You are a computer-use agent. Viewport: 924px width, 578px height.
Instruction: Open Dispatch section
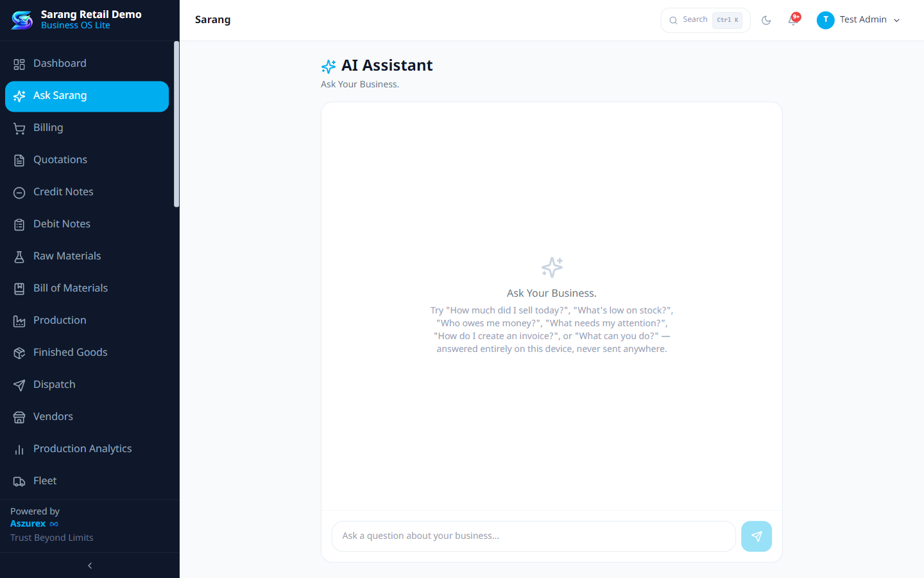pos(87,385)
